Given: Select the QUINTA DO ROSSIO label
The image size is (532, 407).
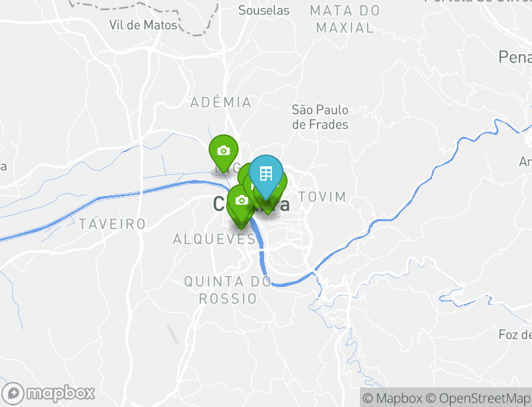Looking at the screenshot, I should pyautogui.click(x=228, y=290).
